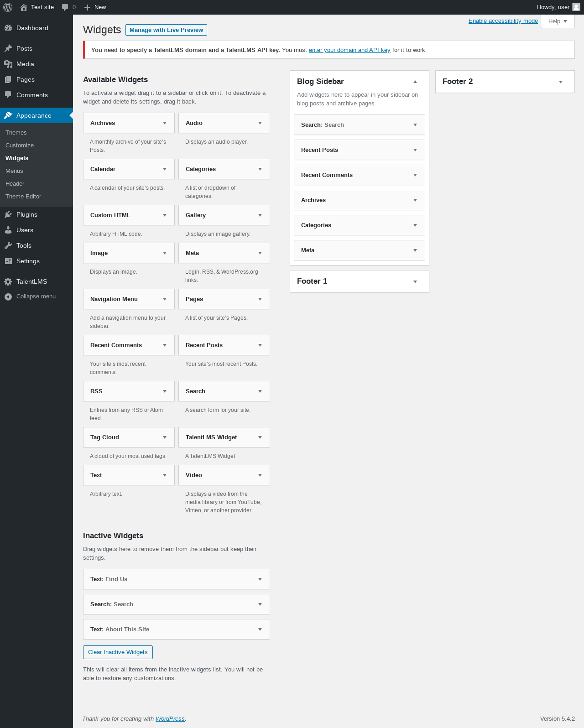Image resolution: width=584 pixels, height=728 pixels.
Task: Open the Customize submenu item
Action: (20, 145)
